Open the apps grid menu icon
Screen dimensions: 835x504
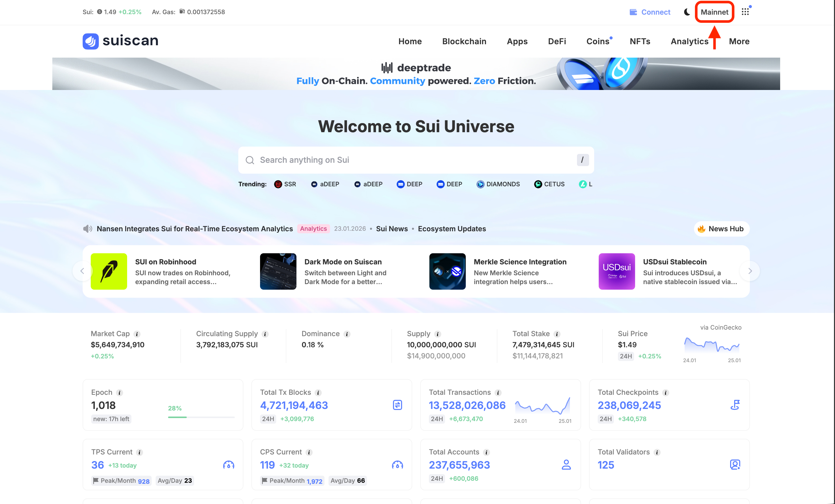[x=745, y=12]
